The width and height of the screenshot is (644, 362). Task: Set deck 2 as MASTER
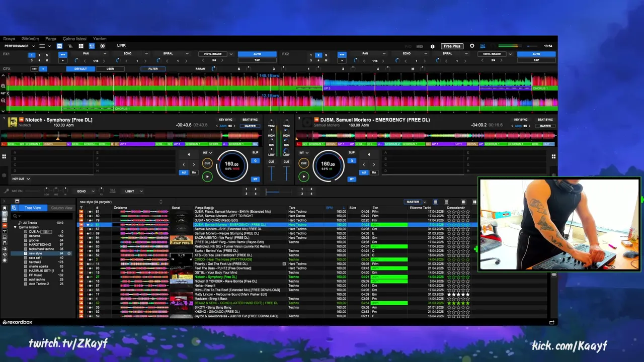(545, 126)
